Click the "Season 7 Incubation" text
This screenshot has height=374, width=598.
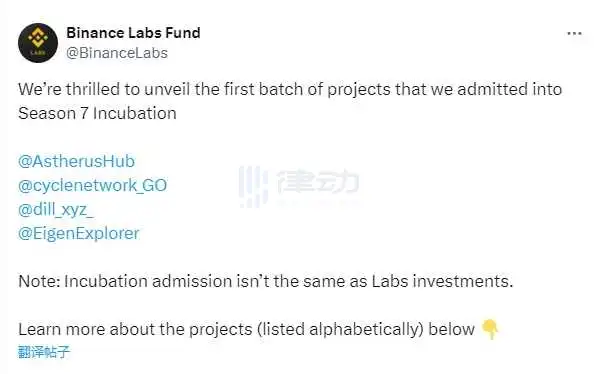coord(97,113)
